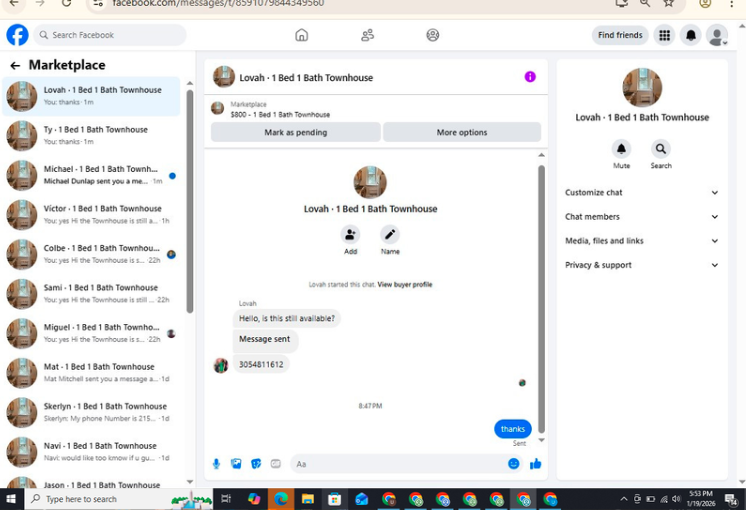Open Ty conversation in the list

(x=91, y=136)
